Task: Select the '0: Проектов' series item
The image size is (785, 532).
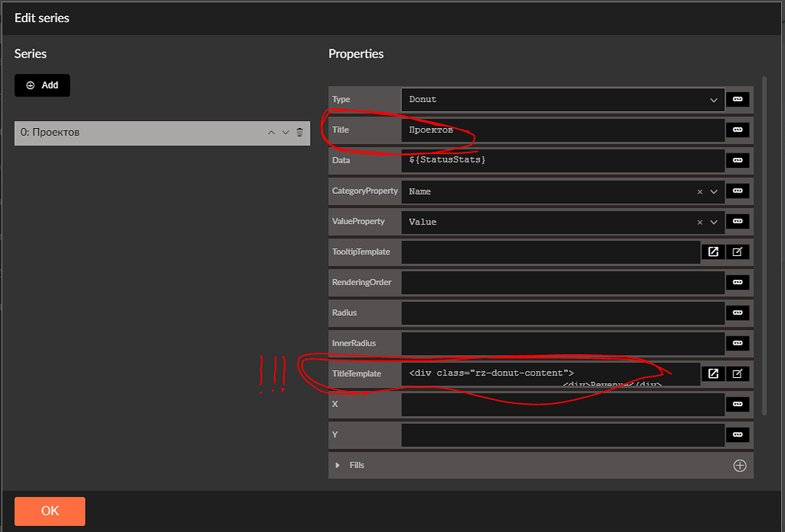Action: (x=138, y=133)
